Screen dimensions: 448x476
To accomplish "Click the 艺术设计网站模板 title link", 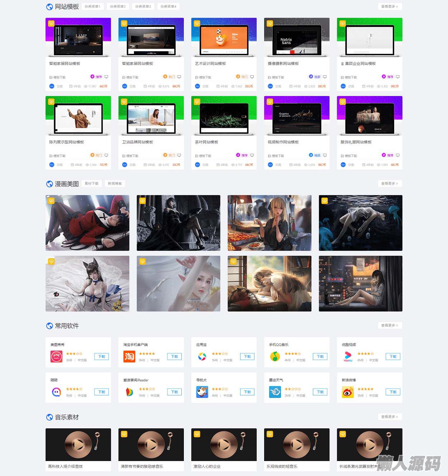I will (x=210, y=63).
